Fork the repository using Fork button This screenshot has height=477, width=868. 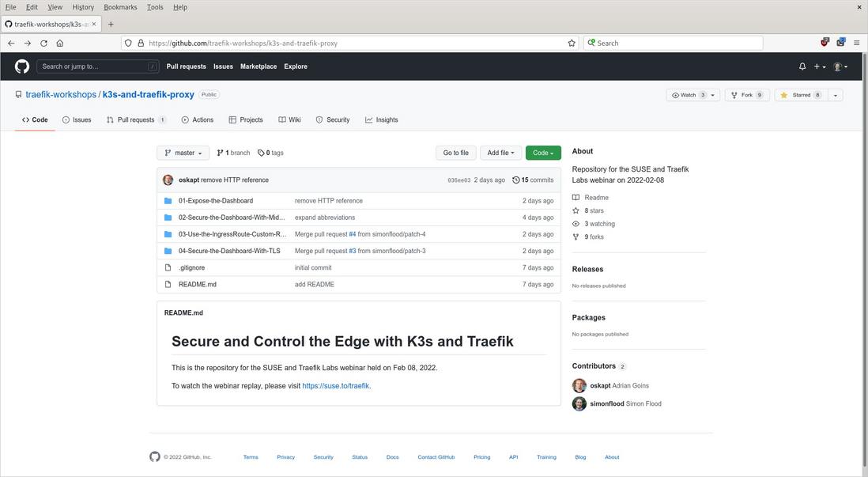pos(747,95)
